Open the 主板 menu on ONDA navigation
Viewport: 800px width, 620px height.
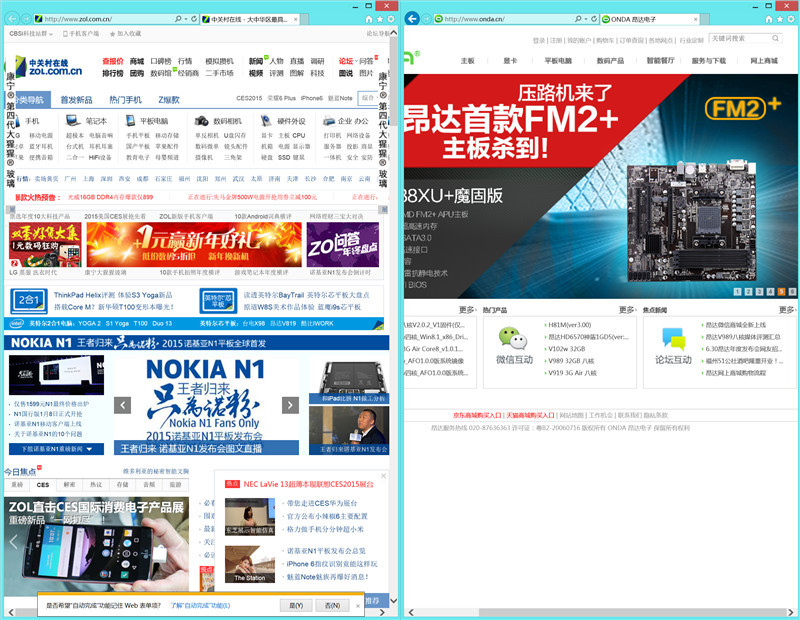pos(467,57)
